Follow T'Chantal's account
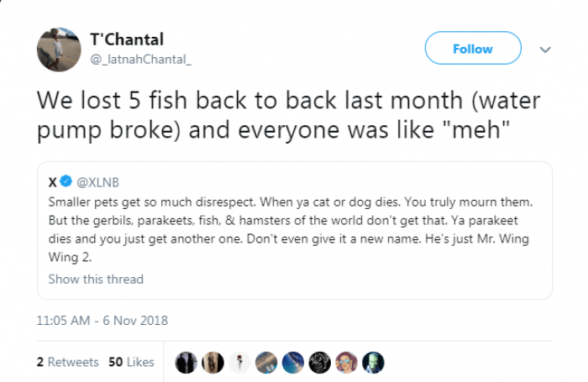The image size is (588, 382). [x=472, y=49]
